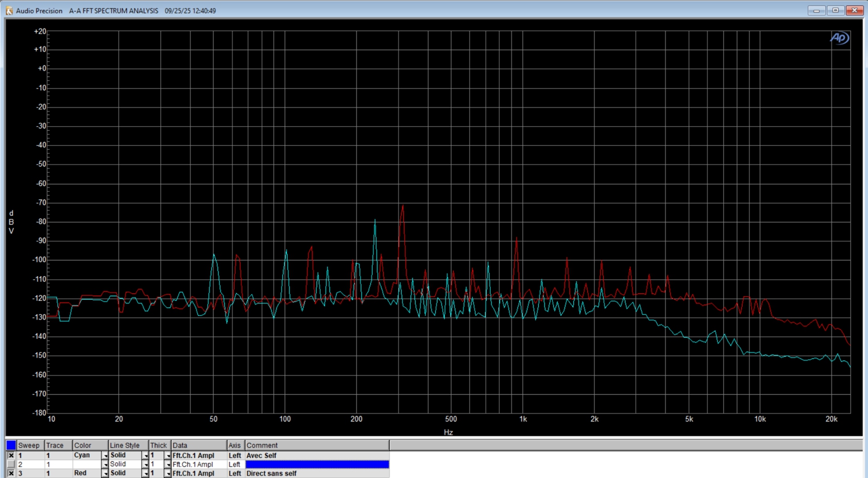Click the AP logo in the graph corner
Image resolution: width=868 pixels, height=478 pixels.
click(x=839, y=38)
